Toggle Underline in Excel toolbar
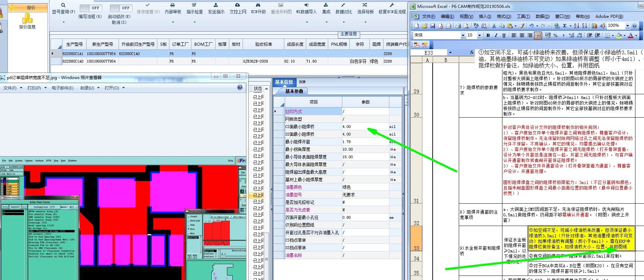 (x=504, y=35)
